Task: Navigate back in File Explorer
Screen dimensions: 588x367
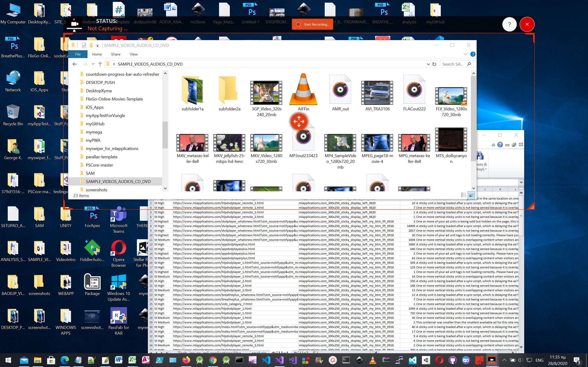Action: (75, 64)
